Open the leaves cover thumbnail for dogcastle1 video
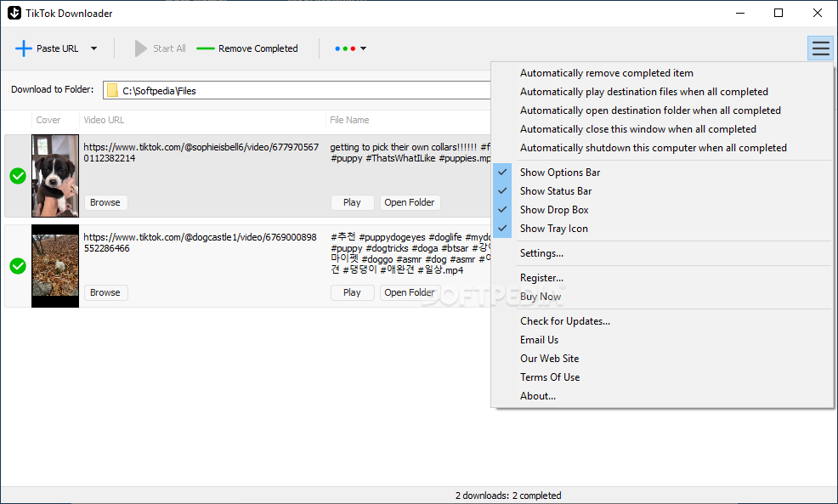This screenshot has height=504, width=838. (55, 266)
